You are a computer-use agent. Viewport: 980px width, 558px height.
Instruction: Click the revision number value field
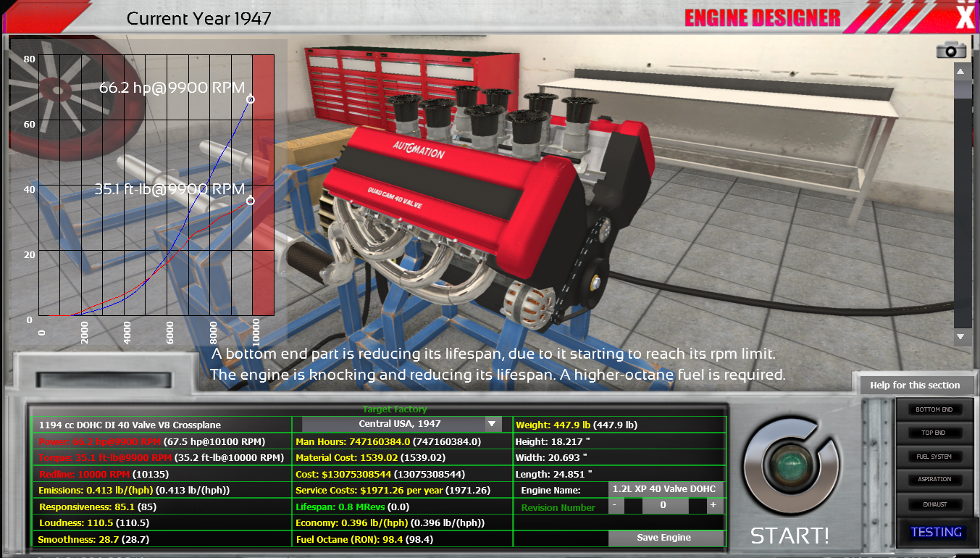[x=664, y=505]
